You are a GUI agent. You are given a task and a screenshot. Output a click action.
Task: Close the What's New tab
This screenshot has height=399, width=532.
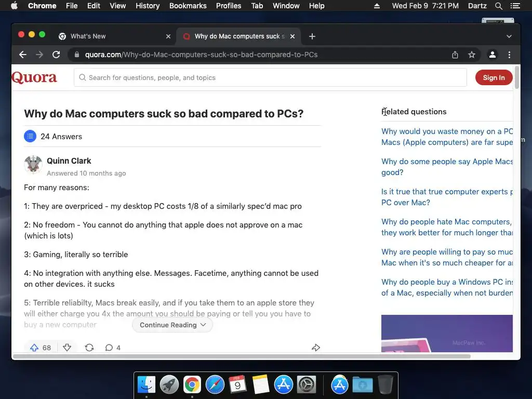coord(168,36)
